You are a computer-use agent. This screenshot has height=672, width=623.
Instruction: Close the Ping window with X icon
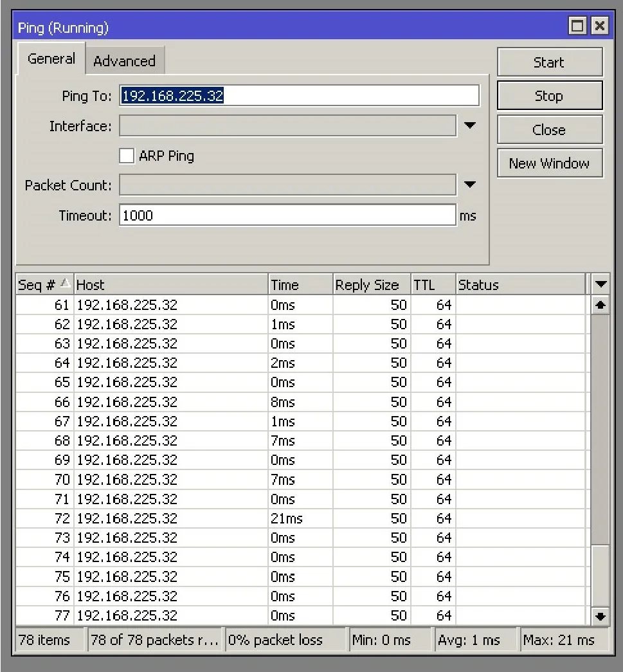click(599, 27)
